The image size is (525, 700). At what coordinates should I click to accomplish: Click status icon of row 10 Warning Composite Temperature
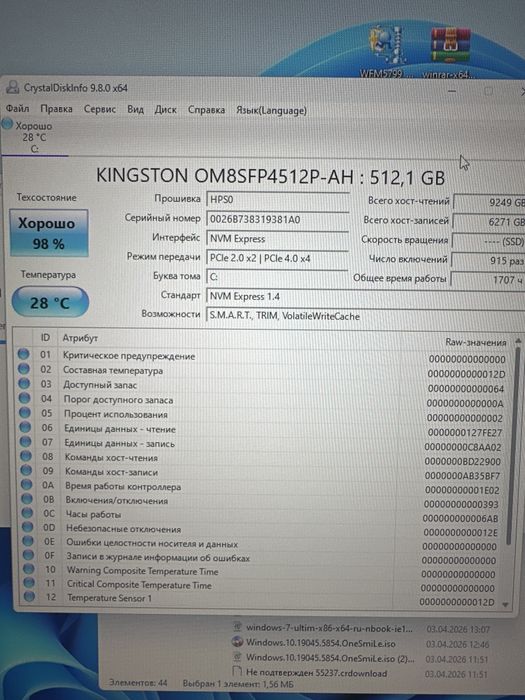pos(29,569)
